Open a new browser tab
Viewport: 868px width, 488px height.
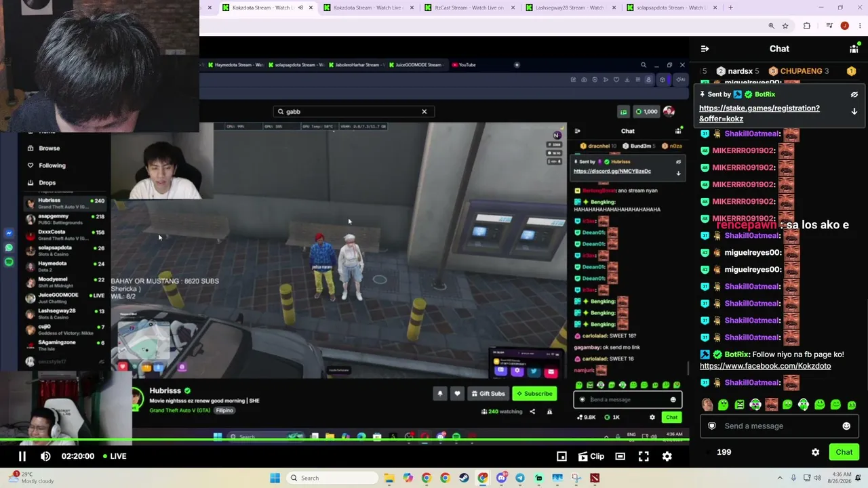730,7
